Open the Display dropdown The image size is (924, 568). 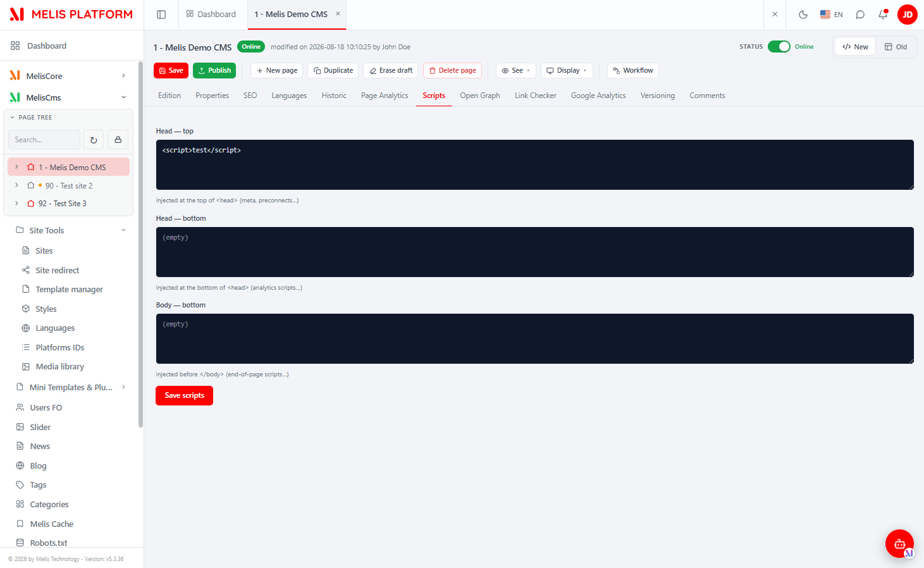pyautogui.click(x=567, y=71)
